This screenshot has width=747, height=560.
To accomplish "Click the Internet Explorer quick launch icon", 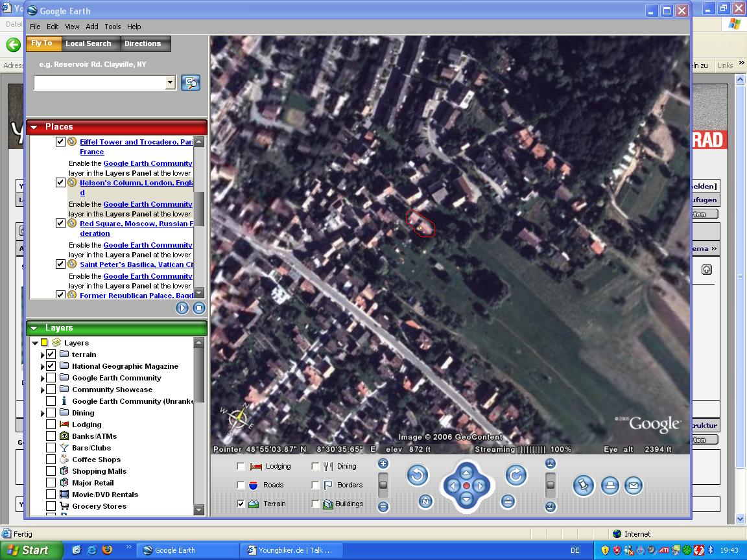I will click(x=92, y=550).
